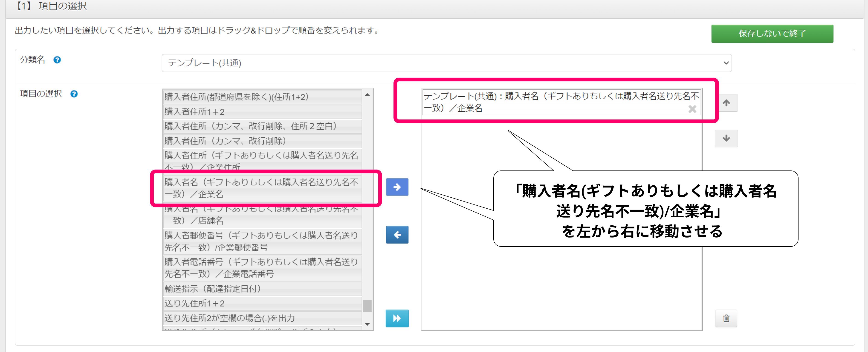Remove selected item with the X icon
This screenshot has width=868, height=352.
pos(692,109)
